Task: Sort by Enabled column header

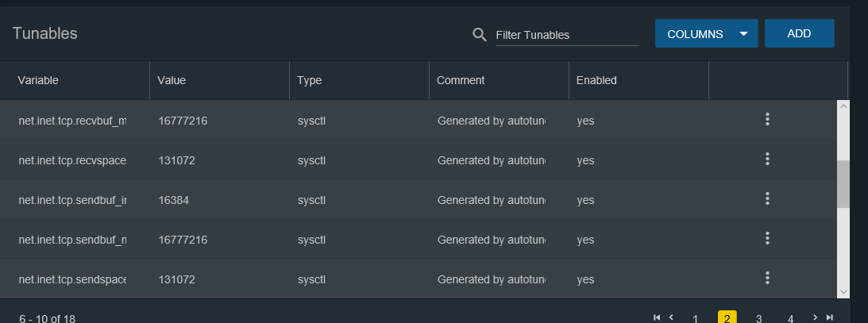Action: pos(596,80)
